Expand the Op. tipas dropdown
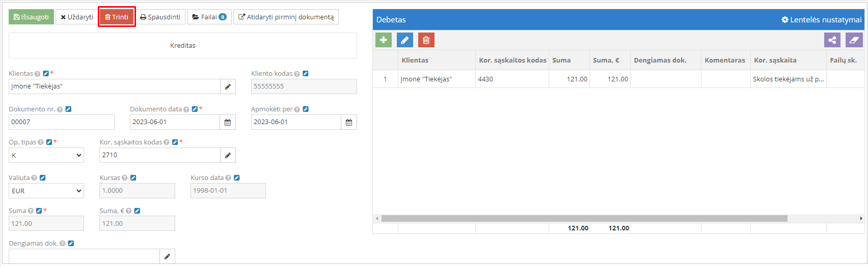 coord(46,155)
